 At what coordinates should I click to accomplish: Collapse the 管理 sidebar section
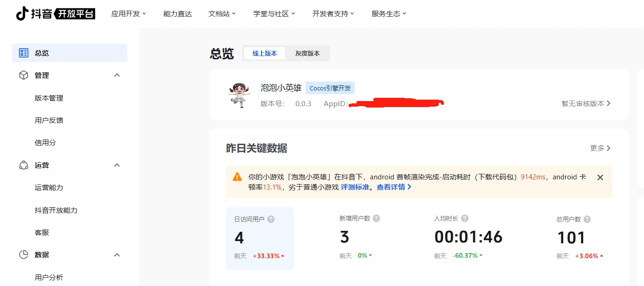pos(117,75)
